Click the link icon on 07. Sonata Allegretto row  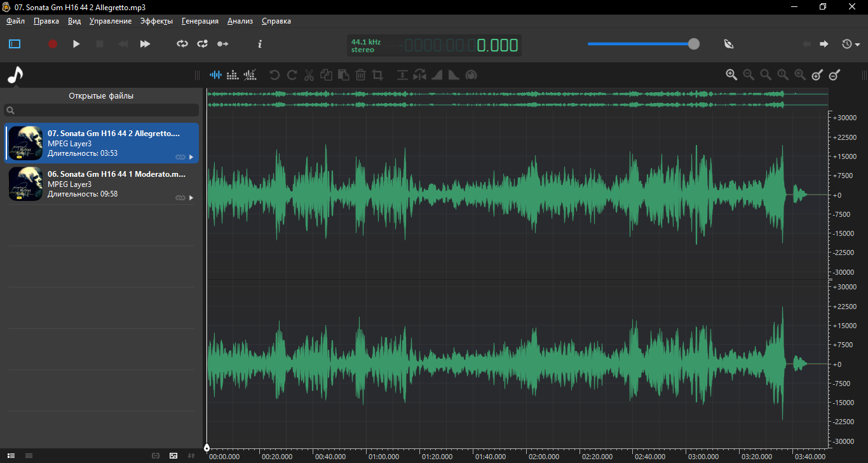(180, 157)
